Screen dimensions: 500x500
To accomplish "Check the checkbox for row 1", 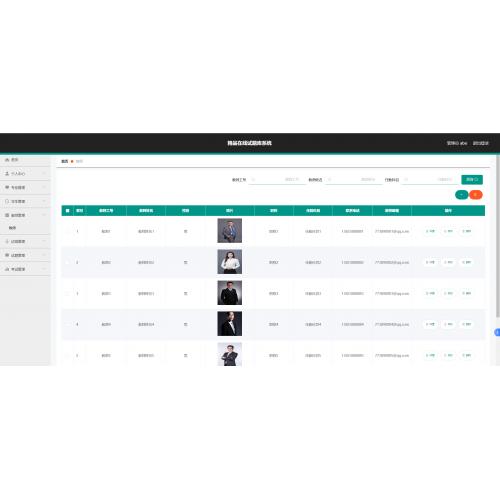I will tap(68, 231).
